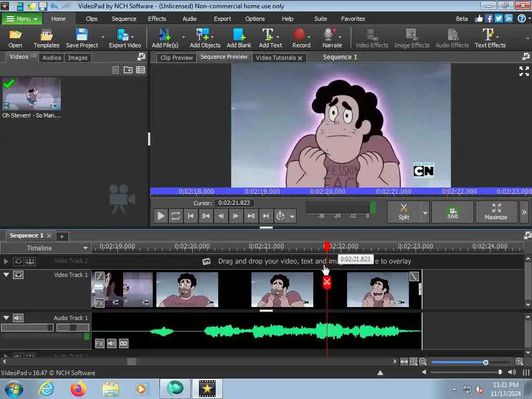The height and width of the screenshot is (399, 532).
Task: Toggle the speaker icon beside the audio FX button
Action: [x=111, y=343]
